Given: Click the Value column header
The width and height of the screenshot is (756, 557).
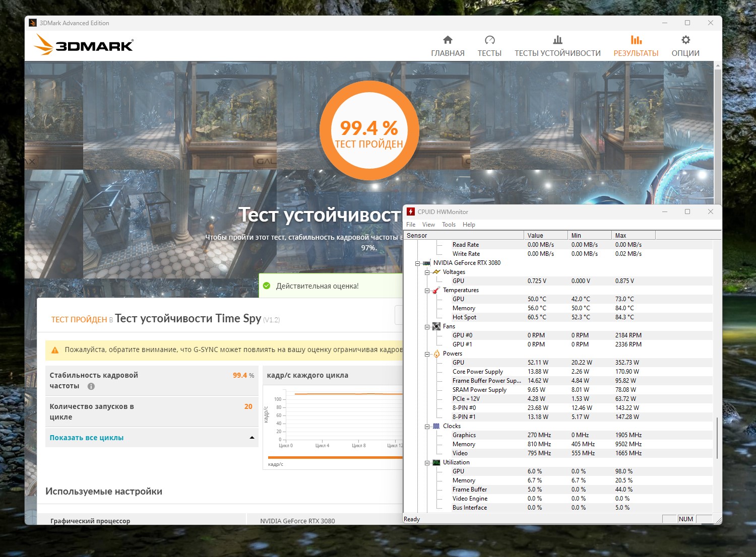Looking at the screenshot, I should click(546, 235).
